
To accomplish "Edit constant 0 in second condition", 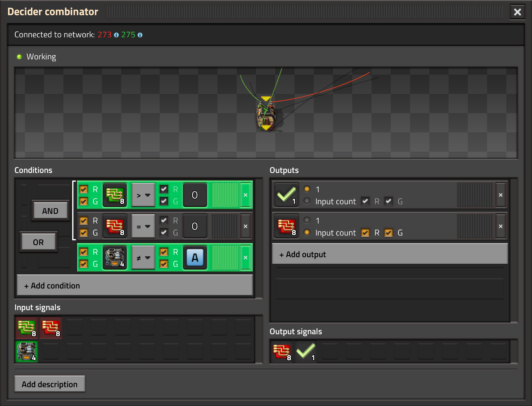I will coord(195,226).
